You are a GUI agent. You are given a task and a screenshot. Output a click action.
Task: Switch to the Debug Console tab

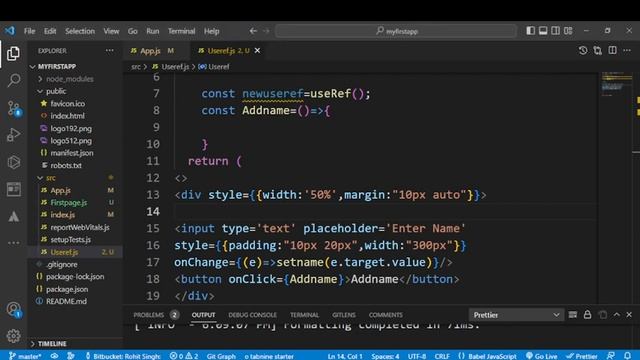pyautogui.click(x=252, y=315)
